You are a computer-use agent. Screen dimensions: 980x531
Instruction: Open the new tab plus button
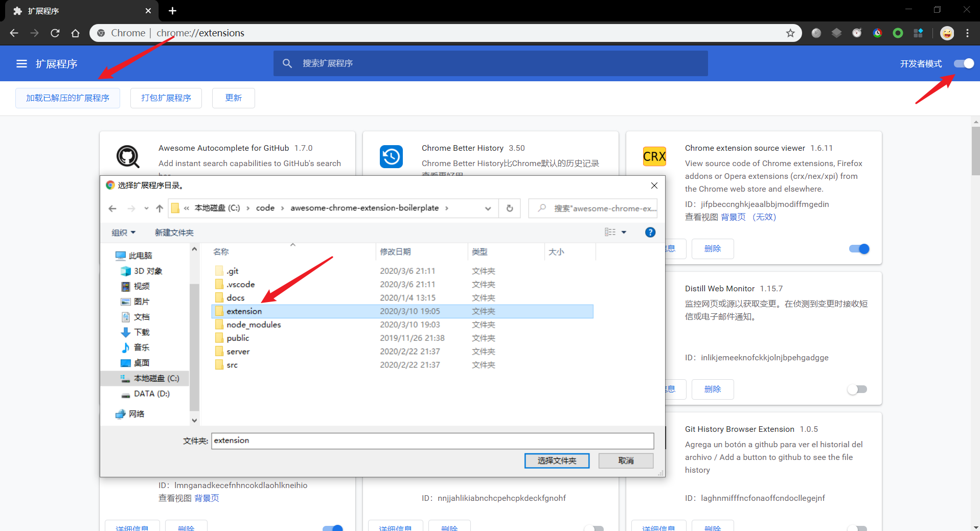(x=172, y=11)
